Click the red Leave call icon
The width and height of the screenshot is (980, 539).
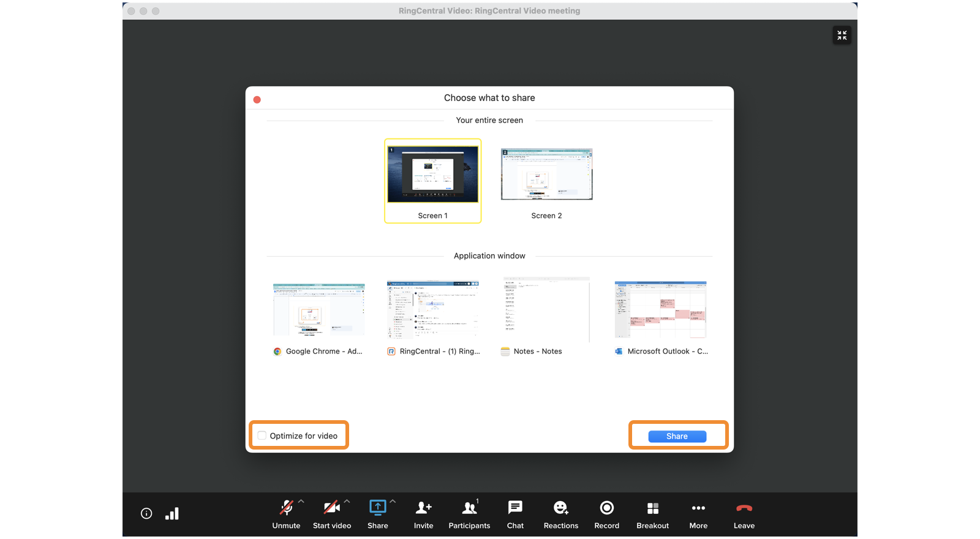pos(744,508)
